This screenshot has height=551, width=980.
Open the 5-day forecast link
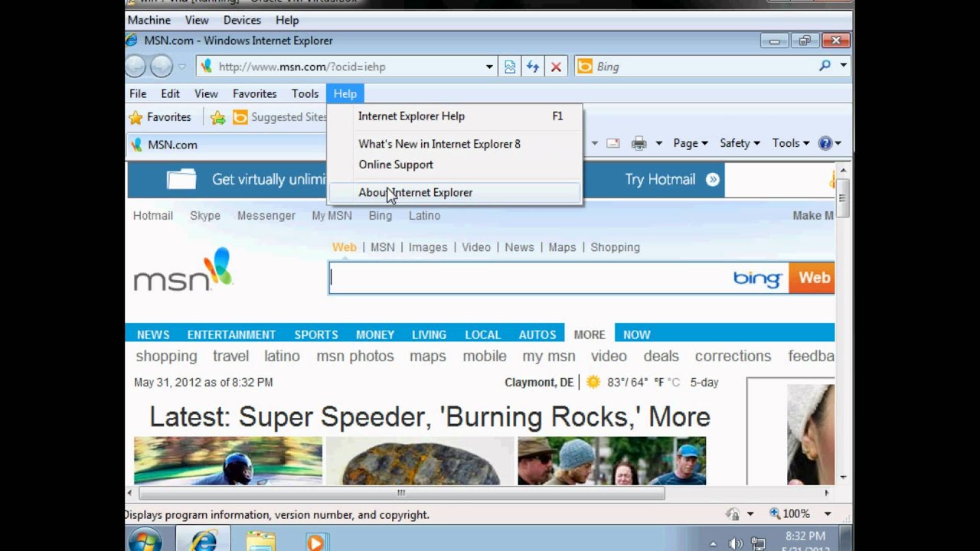[704, 382]
